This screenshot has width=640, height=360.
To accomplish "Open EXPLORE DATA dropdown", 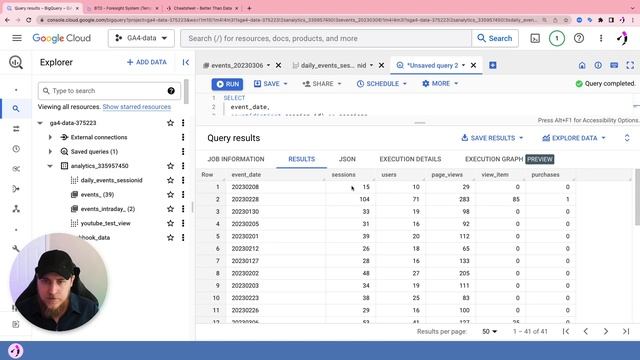I will pos(573,138).
